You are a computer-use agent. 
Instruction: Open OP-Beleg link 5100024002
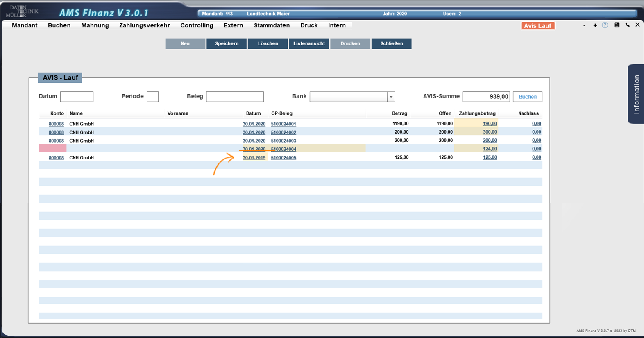click(x=283, y=132)
